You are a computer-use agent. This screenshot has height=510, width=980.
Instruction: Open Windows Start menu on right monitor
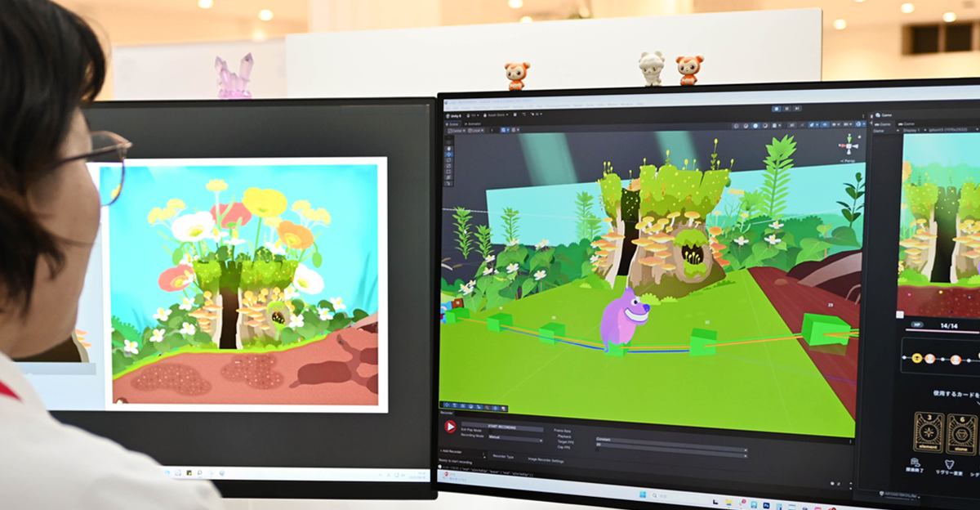coord(643,494)
